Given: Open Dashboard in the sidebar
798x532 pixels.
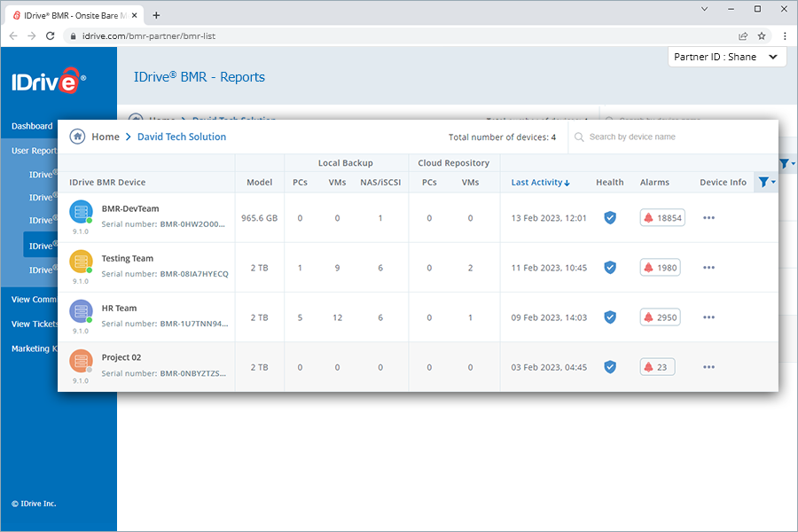Looking at the screenshot, I should 32,126.
